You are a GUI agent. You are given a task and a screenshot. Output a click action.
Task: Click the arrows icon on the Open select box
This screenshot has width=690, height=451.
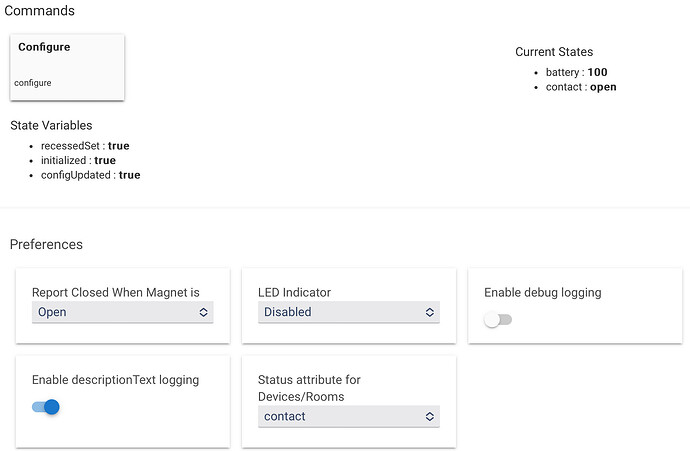point(204,312)
